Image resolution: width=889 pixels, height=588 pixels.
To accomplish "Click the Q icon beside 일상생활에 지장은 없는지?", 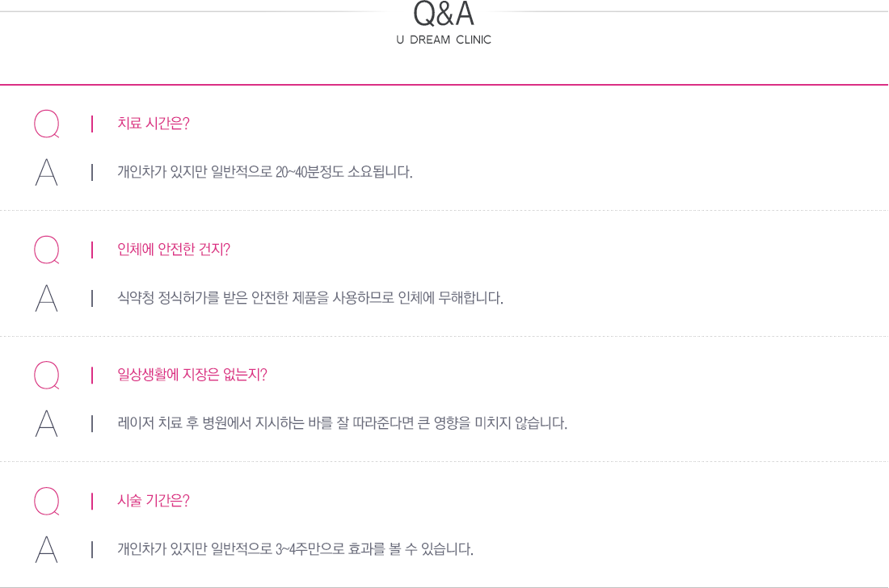I will coord(47,375).
